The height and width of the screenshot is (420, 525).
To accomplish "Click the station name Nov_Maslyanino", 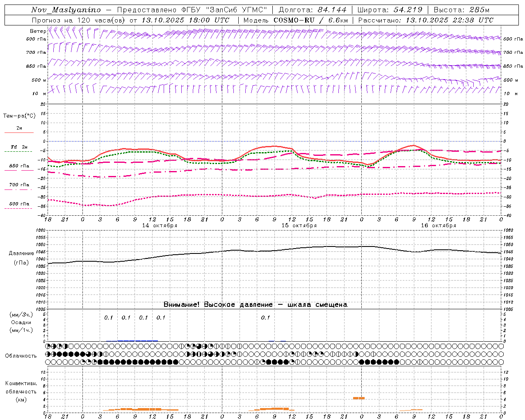I will [x=66, y=10].
